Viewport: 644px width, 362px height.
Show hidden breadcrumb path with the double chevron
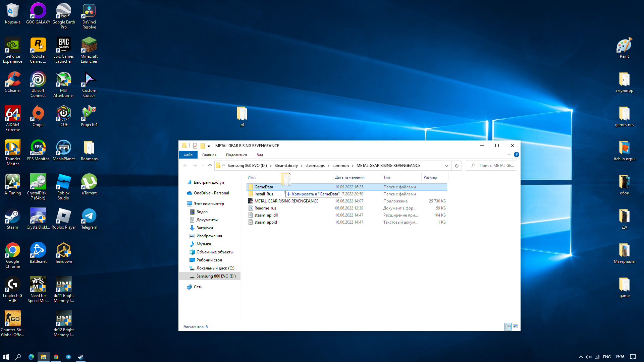click(x=224, y=166)
